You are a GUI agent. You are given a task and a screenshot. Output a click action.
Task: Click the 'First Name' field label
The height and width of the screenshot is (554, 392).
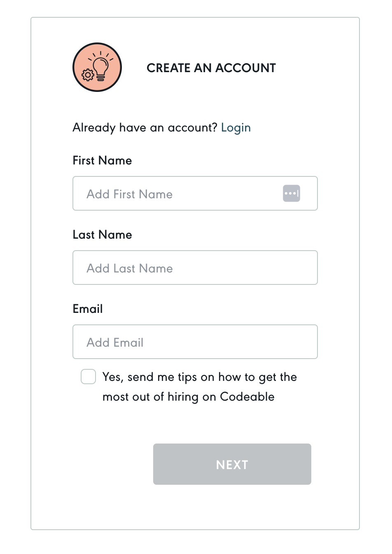coord(102,161)
